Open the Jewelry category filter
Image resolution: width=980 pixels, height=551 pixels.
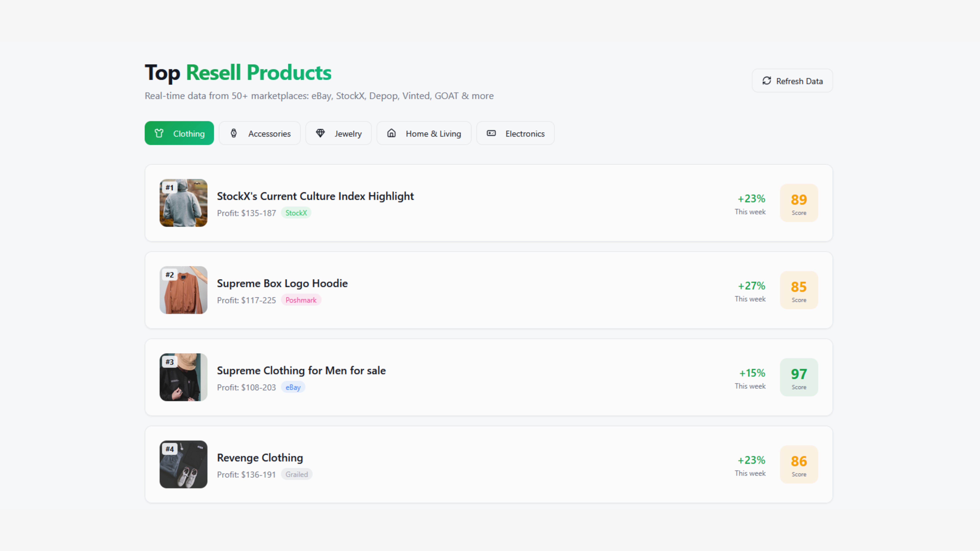click(x=338, y=133)
